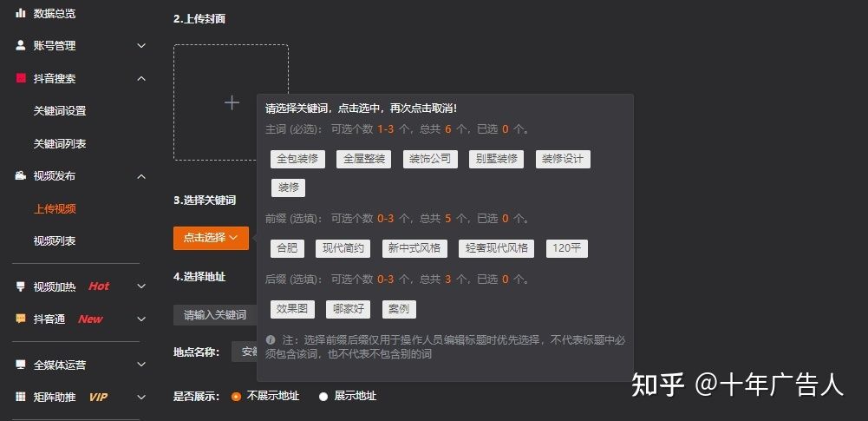The height and width of the screenshot is (421, 868).
Task: Click the 矩阵助推 grid icon
Action: click(21, 397)
